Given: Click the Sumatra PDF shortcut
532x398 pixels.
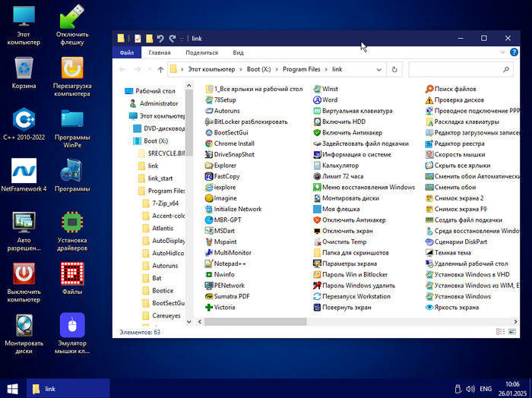Looking at the screenshot, I should click(231, 296).
